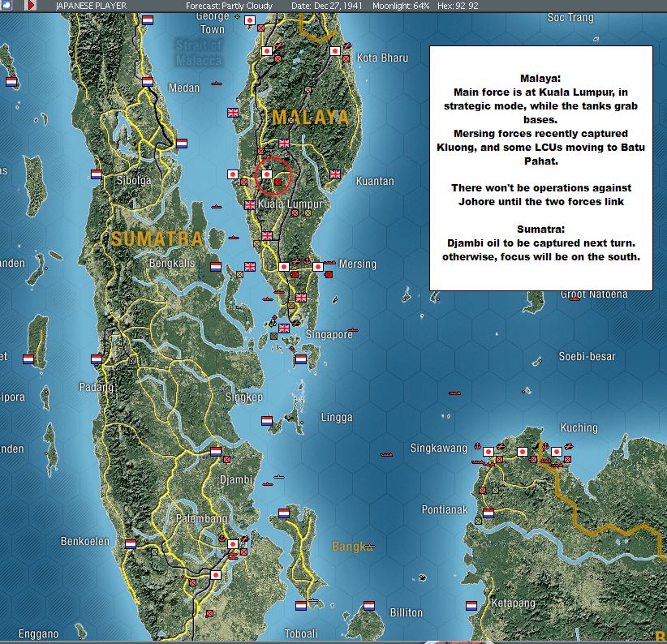Select the Japanese flag base left of Kuching

(x=523, y=452)
